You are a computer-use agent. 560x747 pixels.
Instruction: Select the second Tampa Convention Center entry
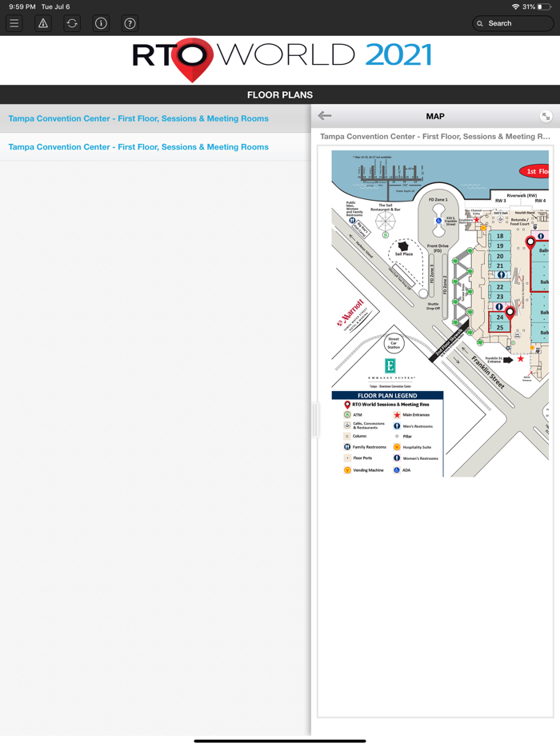pyautogui.click(x=155, y=146)
